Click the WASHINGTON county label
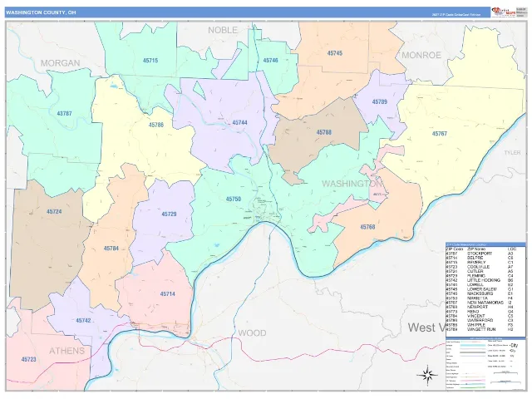 click(352, 184)
